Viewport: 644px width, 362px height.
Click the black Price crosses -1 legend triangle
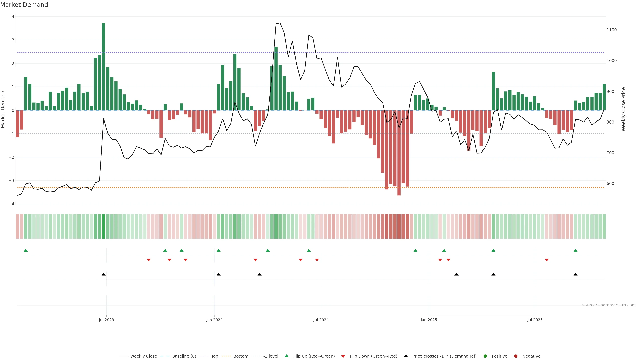click(x=406, y=356)
